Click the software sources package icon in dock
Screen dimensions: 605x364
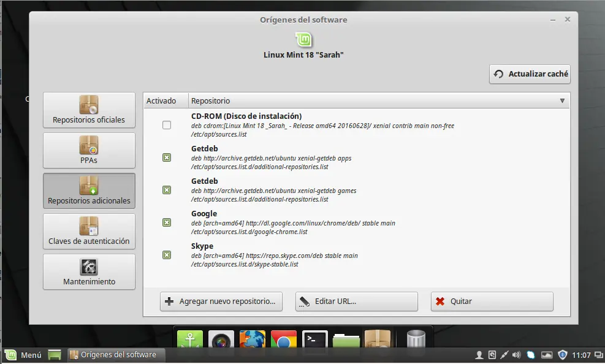coord(378,339)
